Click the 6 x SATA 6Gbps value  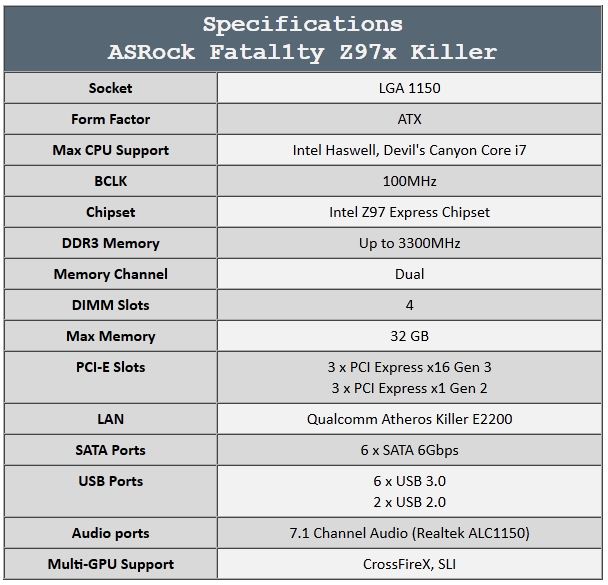coord(409,450)
